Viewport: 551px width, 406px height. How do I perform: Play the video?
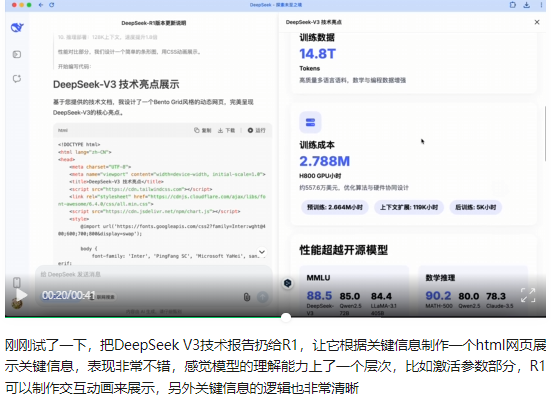[x=21, y=295]
